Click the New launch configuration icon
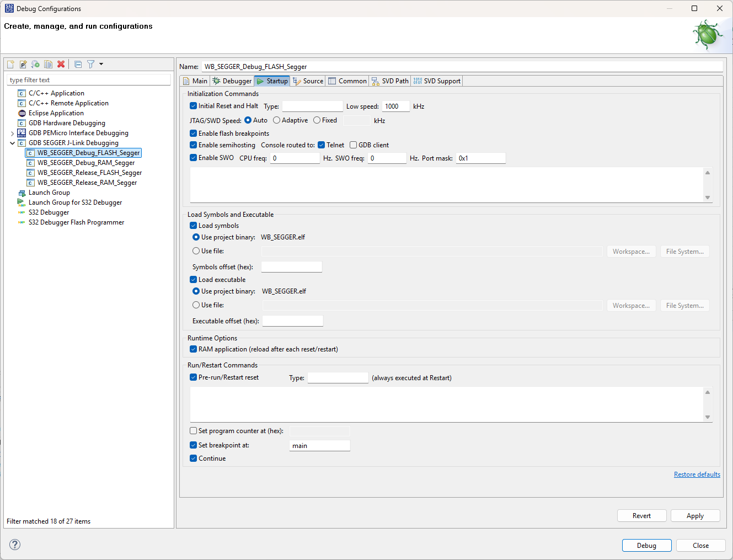 tap(10, 64)
